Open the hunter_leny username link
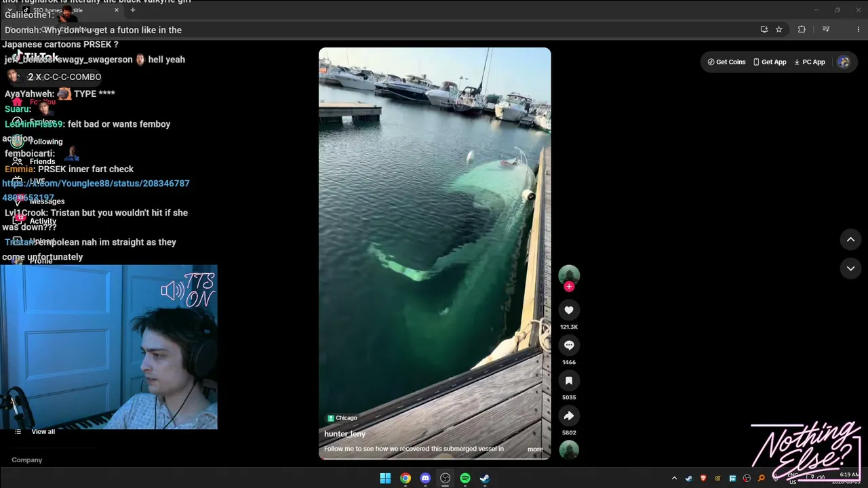Viewport: 868px width, 488px height. click(x=344, y=434)
